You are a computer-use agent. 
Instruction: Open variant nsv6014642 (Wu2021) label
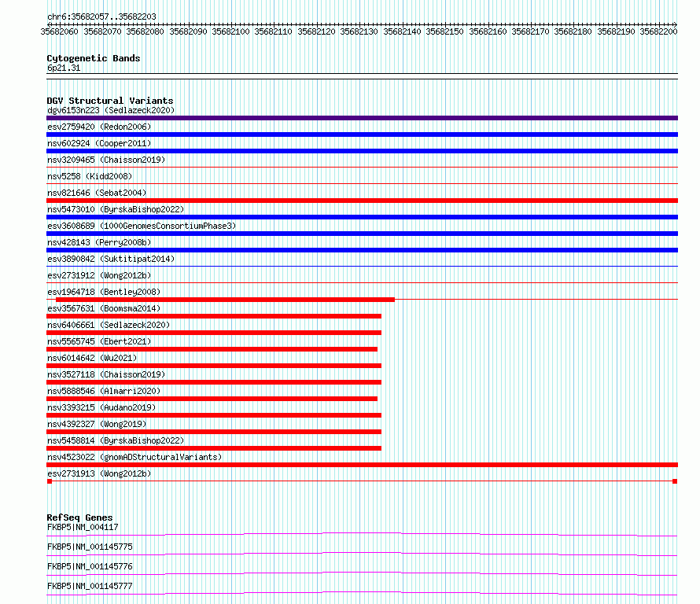92,358
